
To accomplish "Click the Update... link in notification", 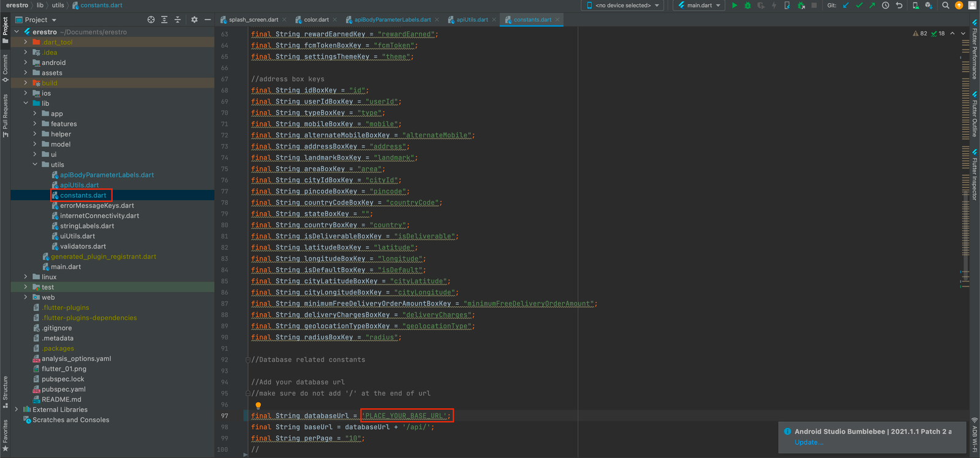I will 809,442.
